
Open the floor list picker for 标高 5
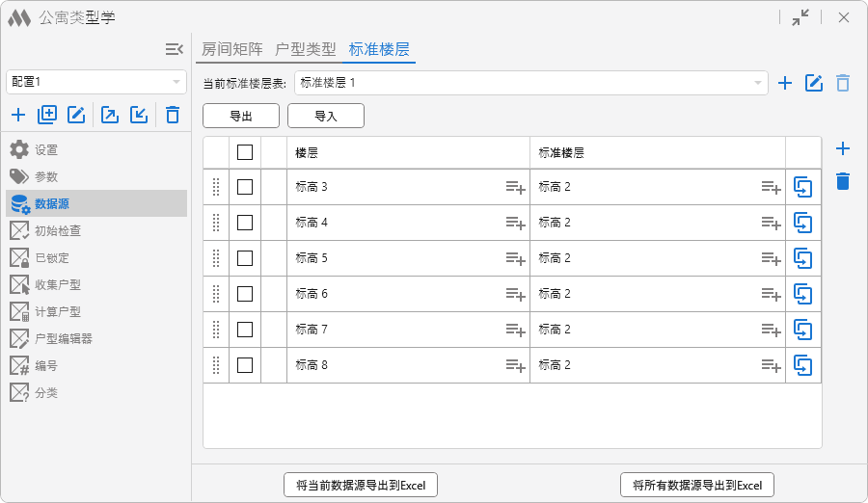coord(515,258)
